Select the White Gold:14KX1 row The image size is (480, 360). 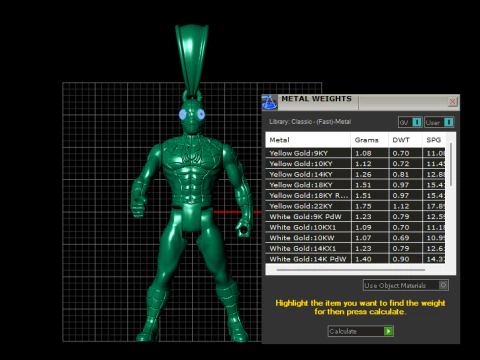click(355, 248)
